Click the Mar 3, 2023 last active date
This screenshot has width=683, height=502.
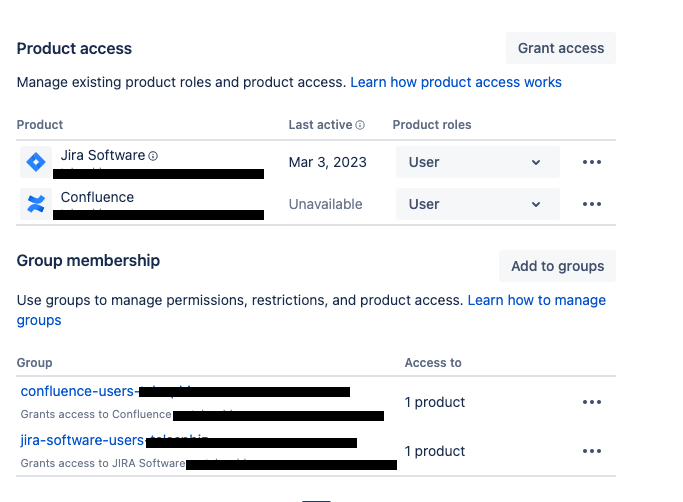coord(328,162)
